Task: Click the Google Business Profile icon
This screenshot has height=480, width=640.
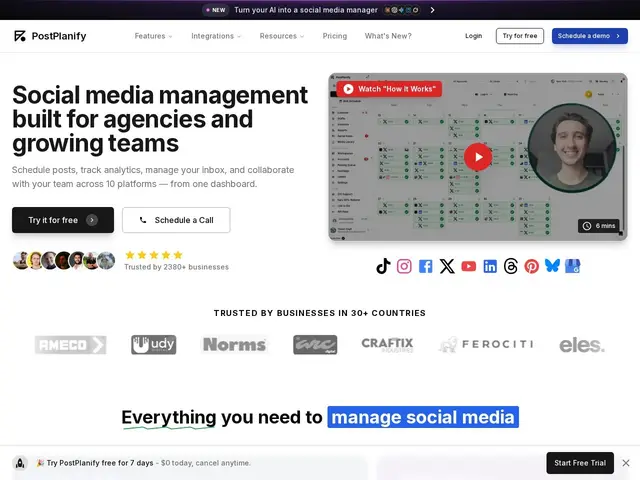Action: tap(573, 266)
